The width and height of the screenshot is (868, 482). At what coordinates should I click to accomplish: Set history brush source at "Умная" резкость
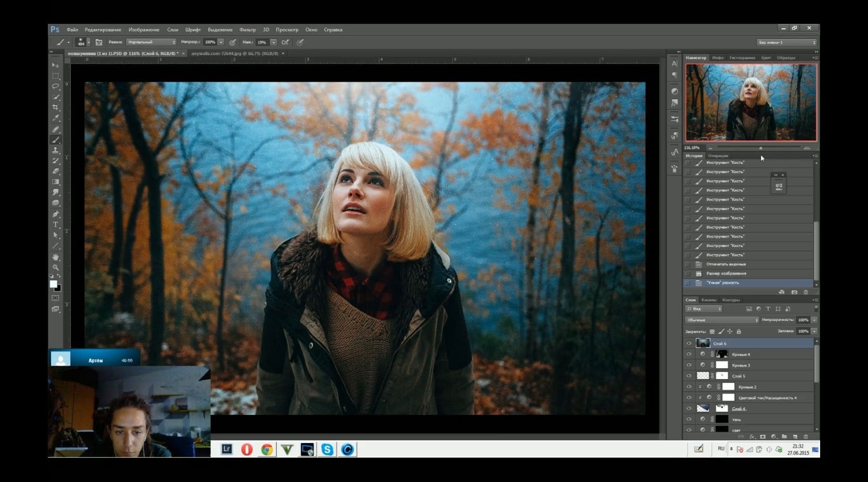tap(688, 283)
